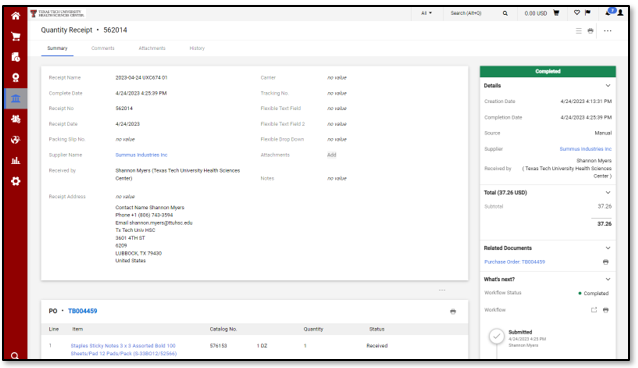Click the catalog number 576153
This screenshot has width=638, height=368.
click(x=218, y=346)
